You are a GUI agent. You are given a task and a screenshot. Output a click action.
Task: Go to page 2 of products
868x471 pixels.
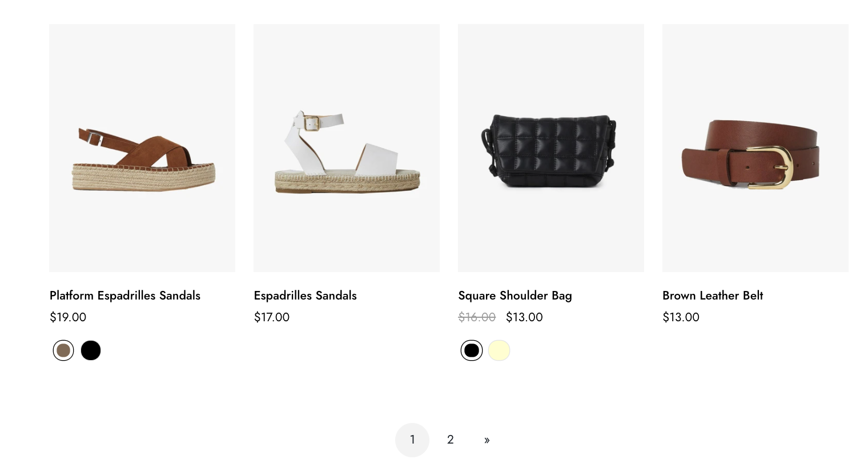coord(451,440)
